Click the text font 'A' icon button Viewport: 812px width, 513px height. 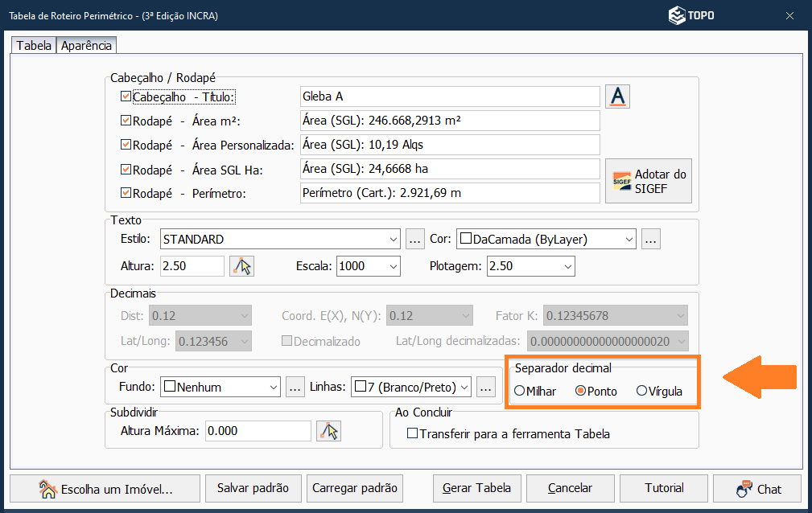coord(617,96)
